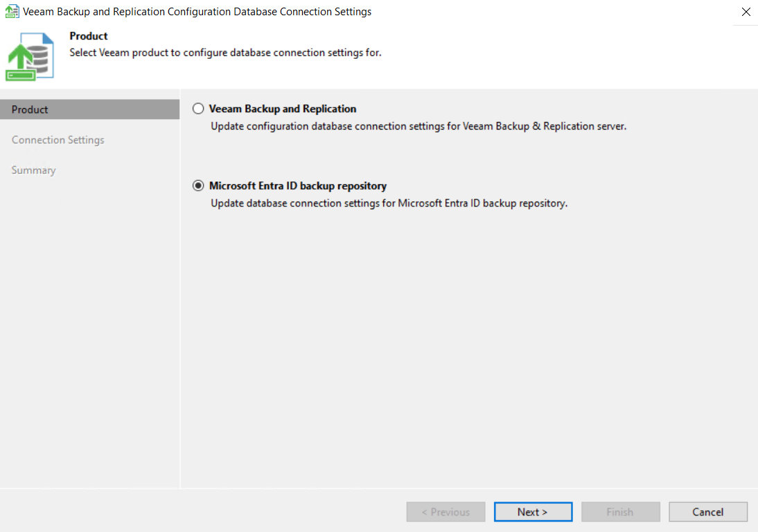Screen dimensions: 758x532
Task: Select the Microsoft Entra ID backup repository option
Action: coord(198,185)
